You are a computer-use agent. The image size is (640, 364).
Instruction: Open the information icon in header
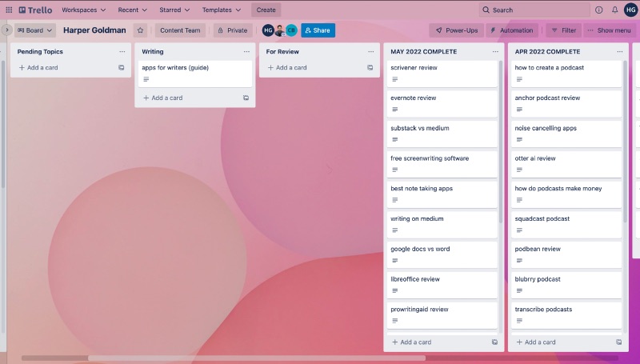point(598,10)
